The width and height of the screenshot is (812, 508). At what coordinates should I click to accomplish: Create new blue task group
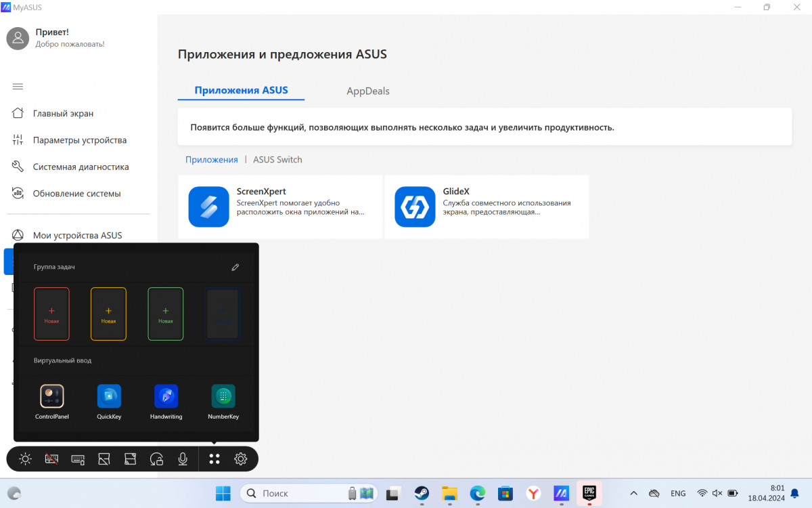pos(223,314)
